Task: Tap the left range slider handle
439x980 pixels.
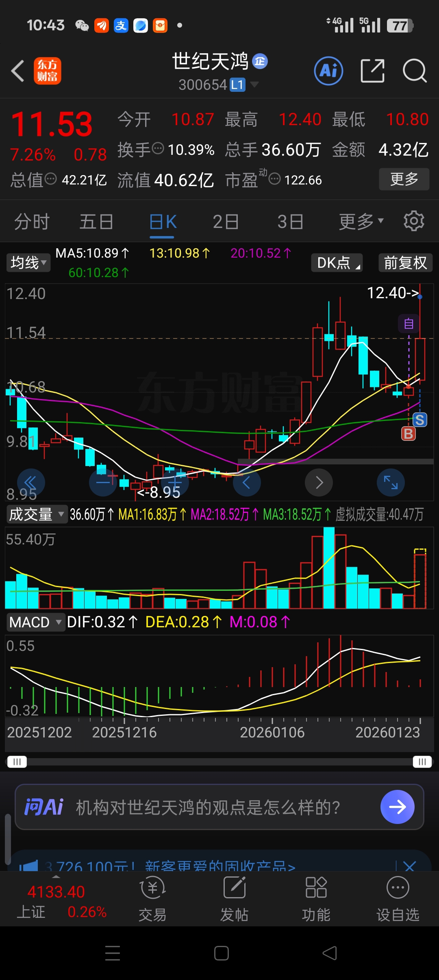Action: coord(17,761)
